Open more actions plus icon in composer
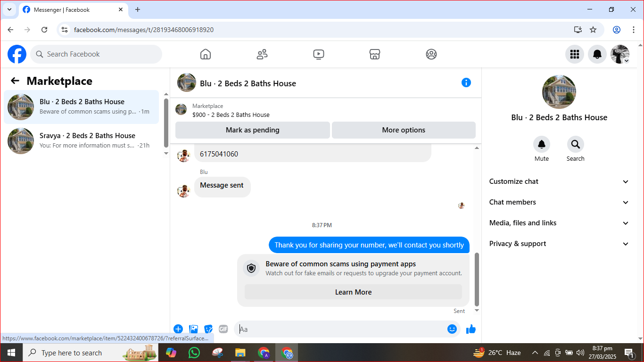644x362 pixels. point(178,329)
